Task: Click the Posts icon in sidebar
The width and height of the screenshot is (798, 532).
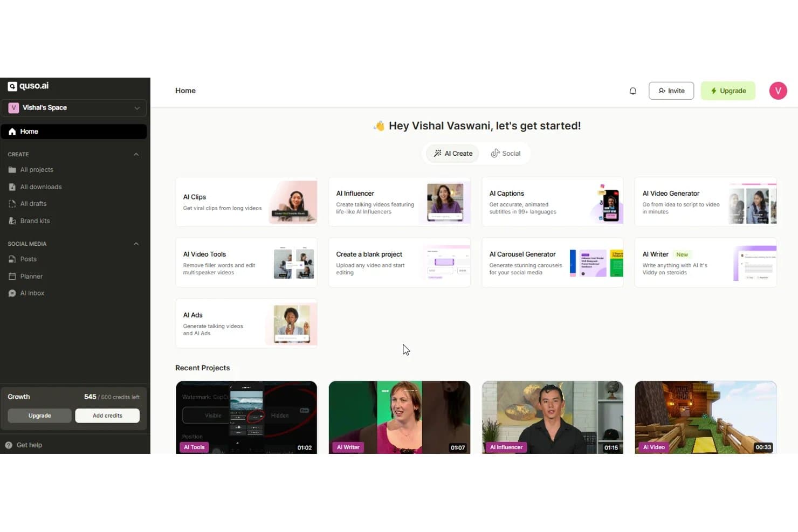Action: [12, 259]
